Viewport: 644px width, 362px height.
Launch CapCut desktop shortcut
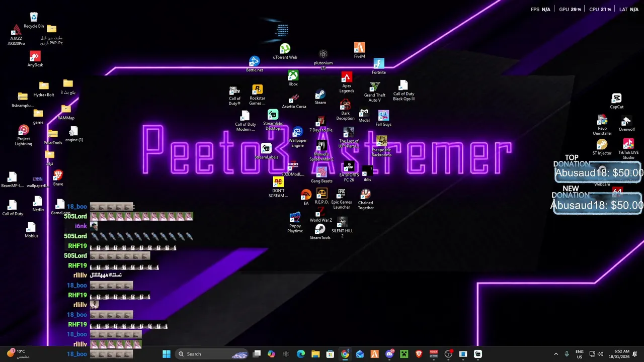point(617,101)
